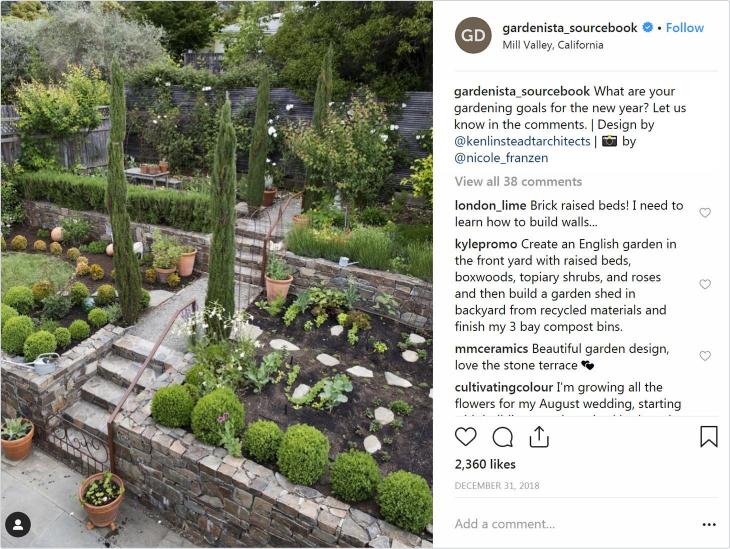Follow the gardenista_sourcebook account

point(684,28)
